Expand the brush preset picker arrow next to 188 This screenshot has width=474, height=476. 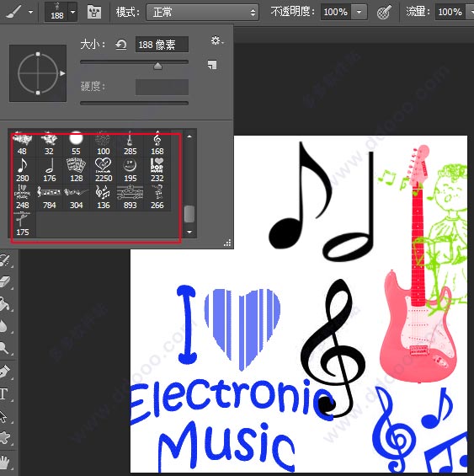point(73,12)
